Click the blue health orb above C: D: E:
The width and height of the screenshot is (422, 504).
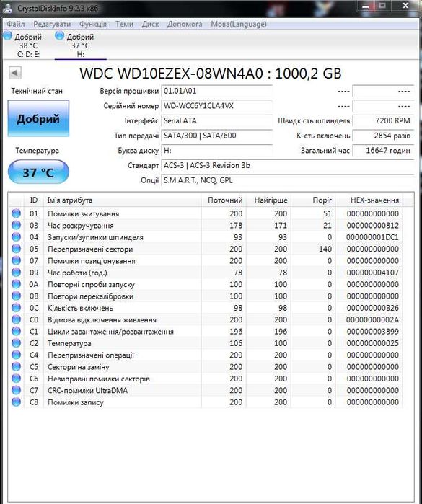point(8,35)
